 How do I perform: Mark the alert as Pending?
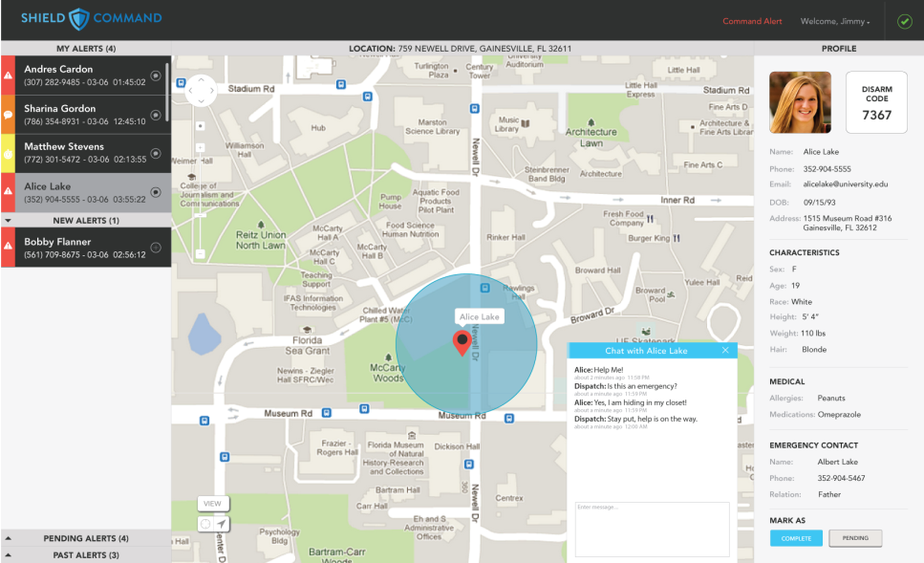coord(855,538)
